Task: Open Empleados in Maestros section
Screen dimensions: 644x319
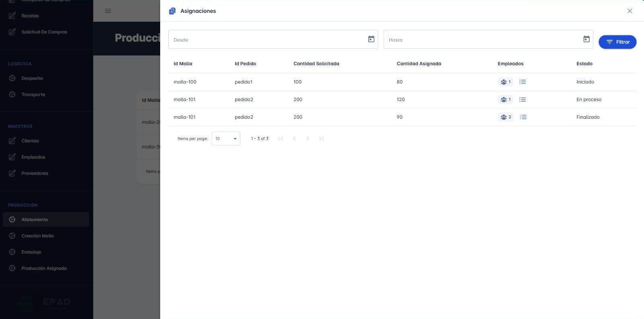Action: click(x=33, y=157)
